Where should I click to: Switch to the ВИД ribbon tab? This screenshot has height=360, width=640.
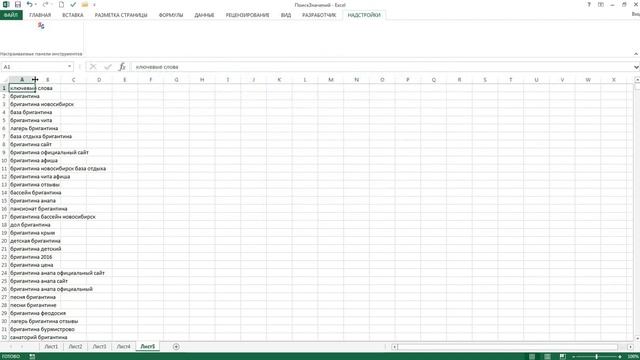[286, 15]
